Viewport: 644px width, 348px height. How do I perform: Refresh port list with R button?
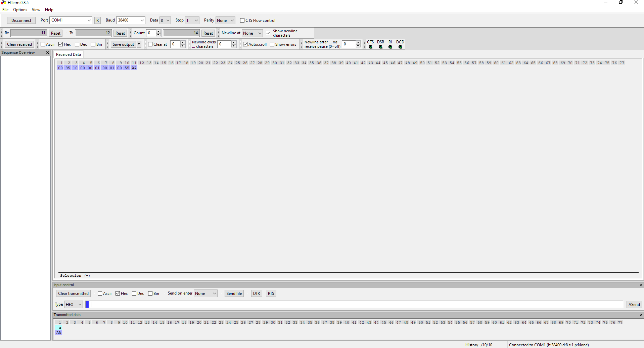coord(98,21)
